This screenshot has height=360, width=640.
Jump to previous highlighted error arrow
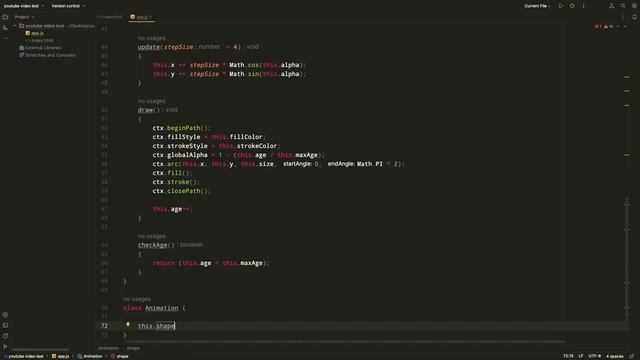click(618, 26)
